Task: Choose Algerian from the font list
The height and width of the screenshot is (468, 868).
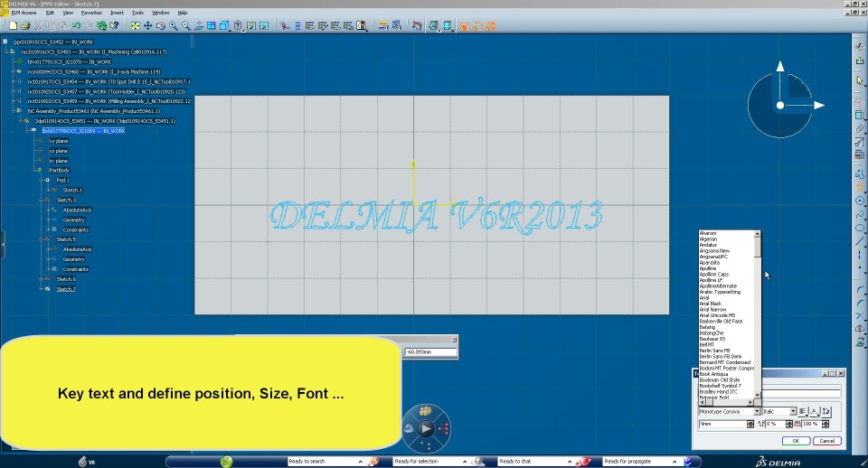Action: pos(708,239)
